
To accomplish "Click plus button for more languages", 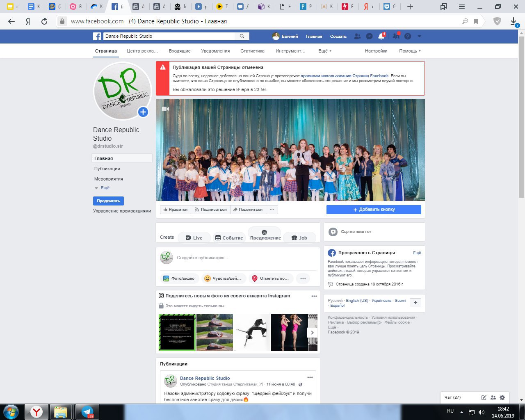I will [x=415, y=303].
